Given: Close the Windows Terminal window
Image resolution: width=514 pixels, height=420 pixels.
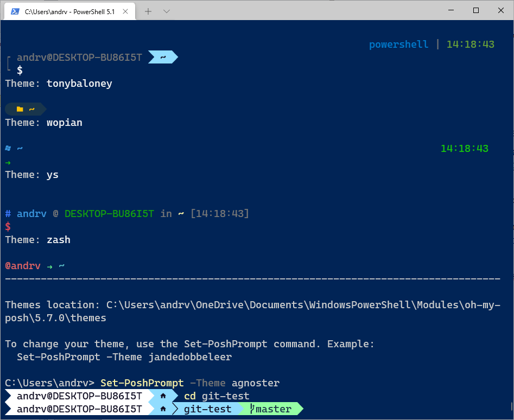Looking at the screenshot, I should tap(501, 10).
